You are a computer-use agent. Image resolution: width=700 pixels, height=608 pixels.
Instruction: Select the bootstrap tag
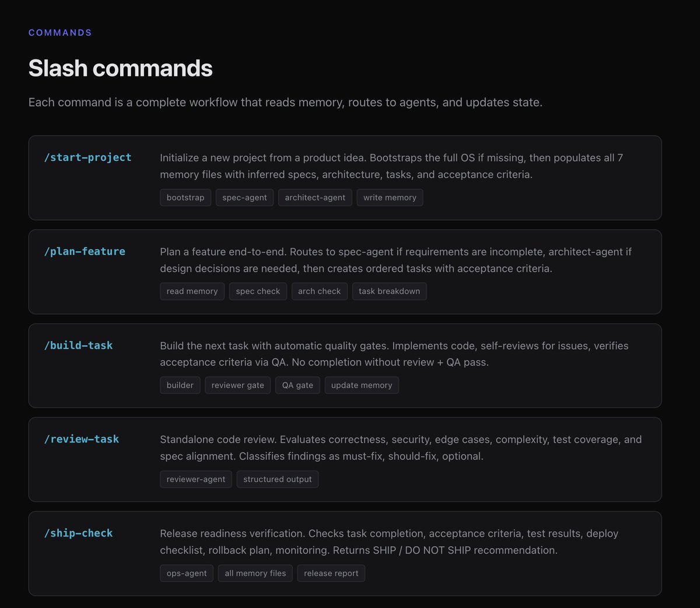point(185,198)
